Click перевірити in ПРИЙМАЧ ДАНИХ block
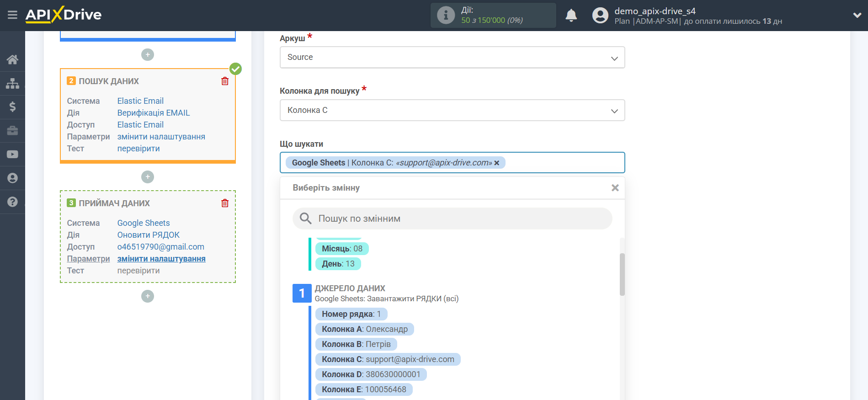Screen dimensions: 868x400 click(138, 271)
